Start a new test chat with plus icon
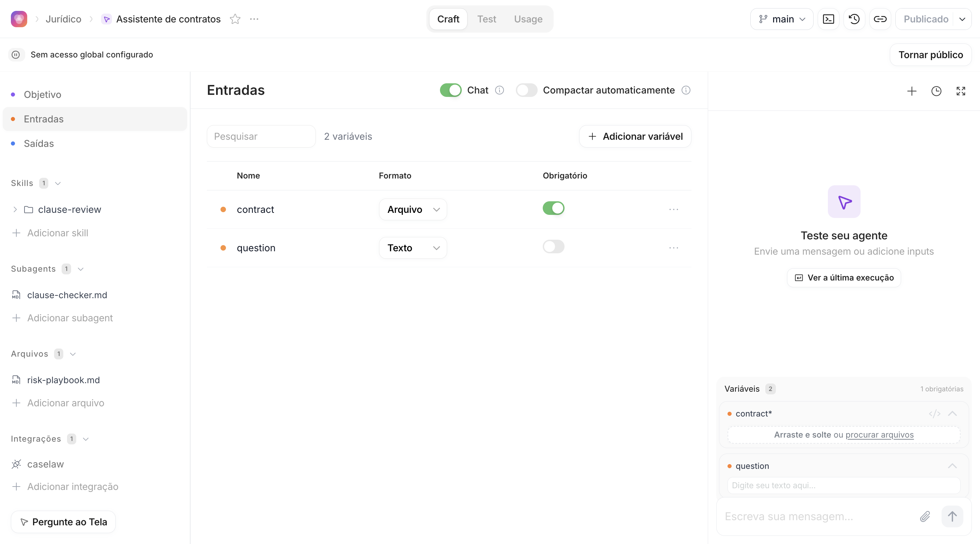 pos(912,91)
